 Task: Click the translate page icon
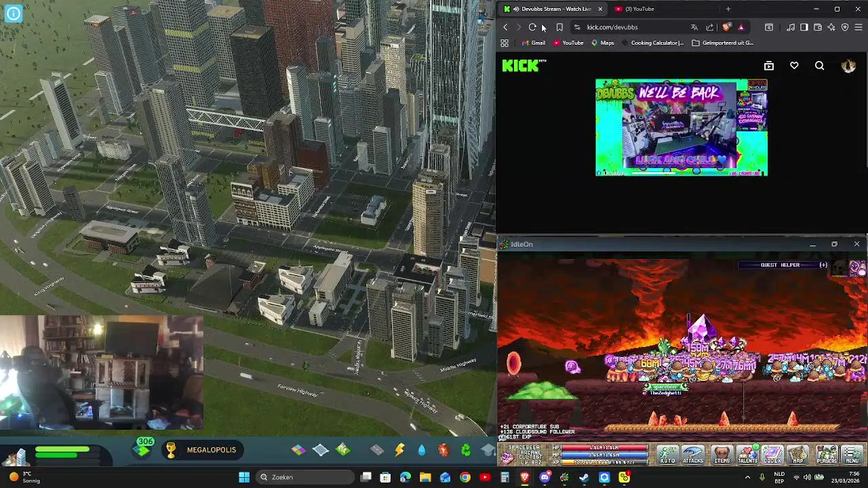pyautogui.click(x=694, y=27)
